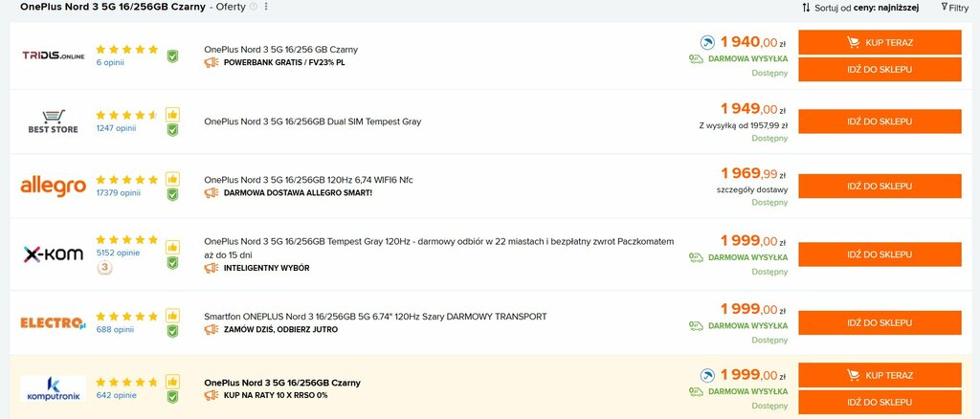This screenshot has width=980, height=419.
Task: Click IDŹ DO SKLEPU for the Allegro offer
Action: tap(880, 187)
